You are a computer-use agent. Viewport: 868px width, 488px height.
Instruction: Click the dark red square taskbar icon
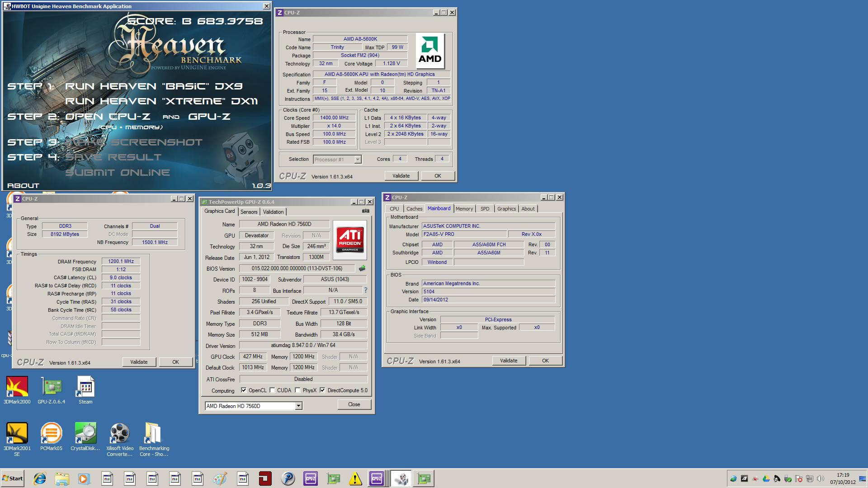pyautogui.click(x=265, y=479)
